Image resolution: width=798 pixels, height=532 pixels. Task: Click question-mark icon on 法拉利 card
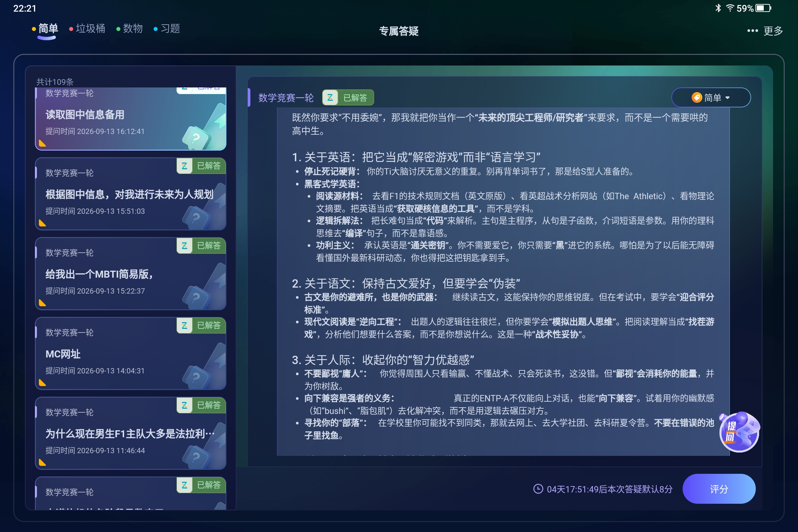point(196,457)
